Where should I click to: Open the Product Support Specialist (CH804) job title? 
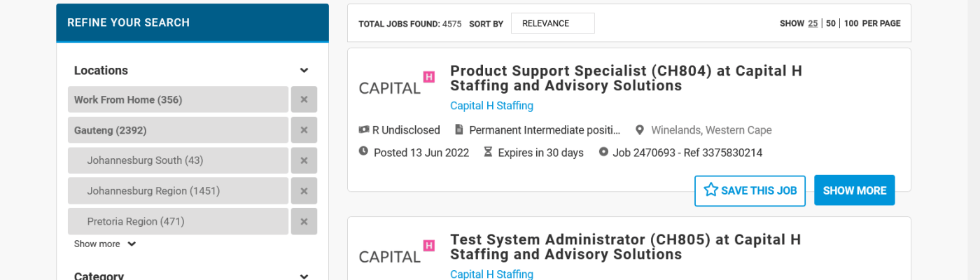point(626,78)
